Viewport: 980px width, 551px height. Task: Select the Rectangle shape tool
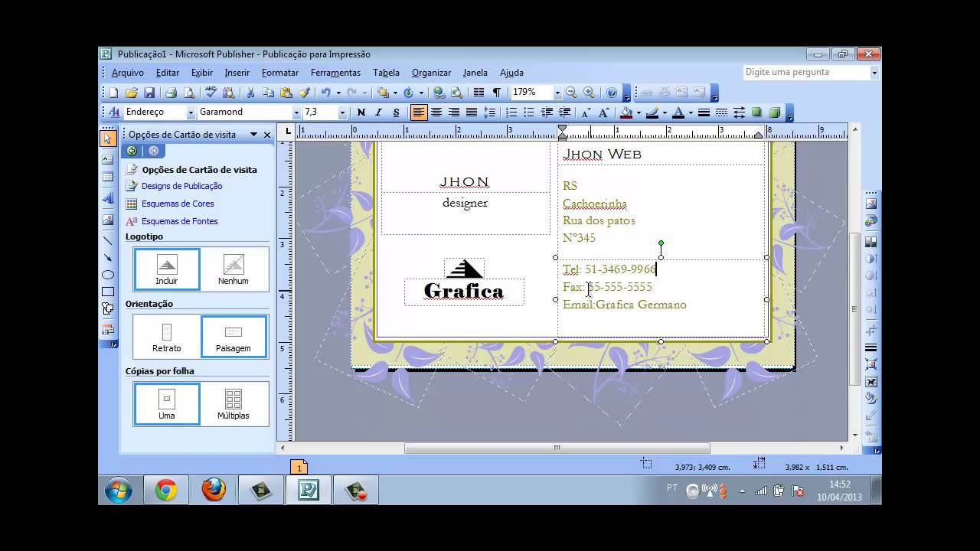pos(107,292)
